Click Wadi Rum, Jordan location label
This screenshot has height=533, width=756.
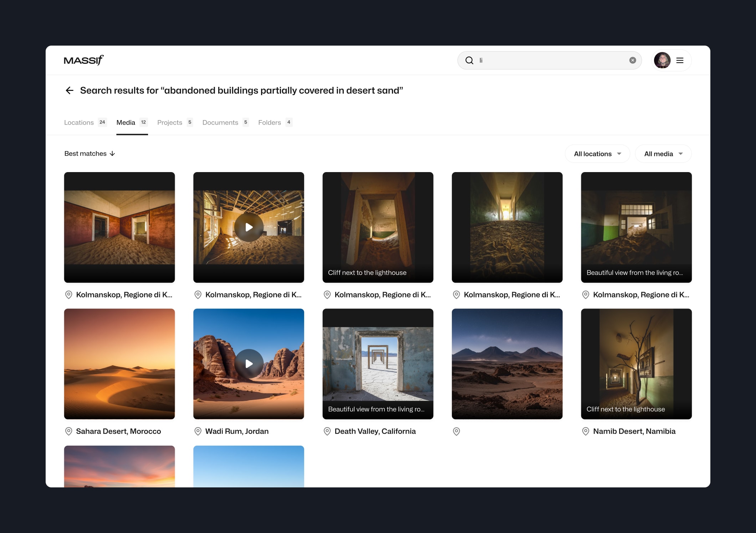(x=237, y=431)
